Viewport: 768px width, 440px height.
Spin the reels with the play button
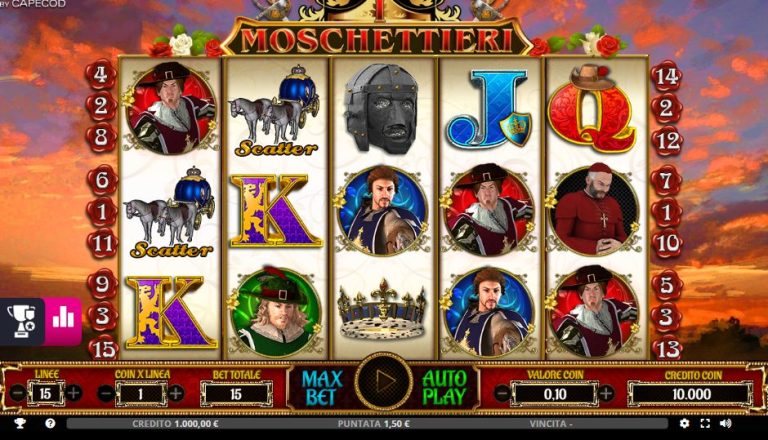point(384,381)
